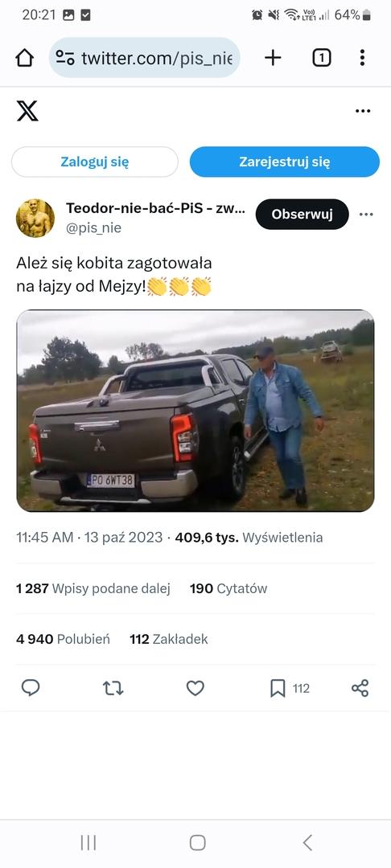Open the Teodor-nie-bać-PiS profile avatar
This screenshot has height=868, width=391.
[x=35, y=218]
